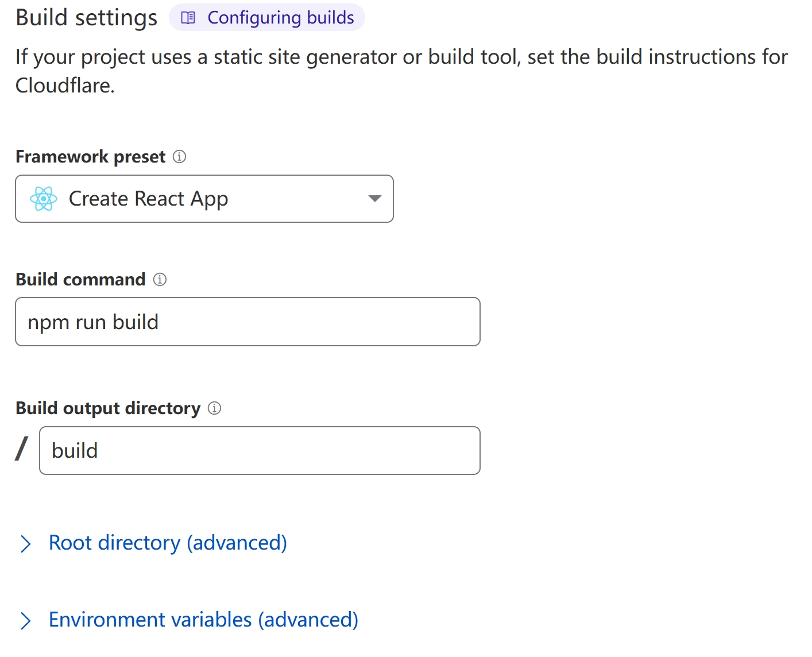Click the info icon next to Build command
This screenshot has height=657, width=812.
pyautogui.click(x=160, y=280)
